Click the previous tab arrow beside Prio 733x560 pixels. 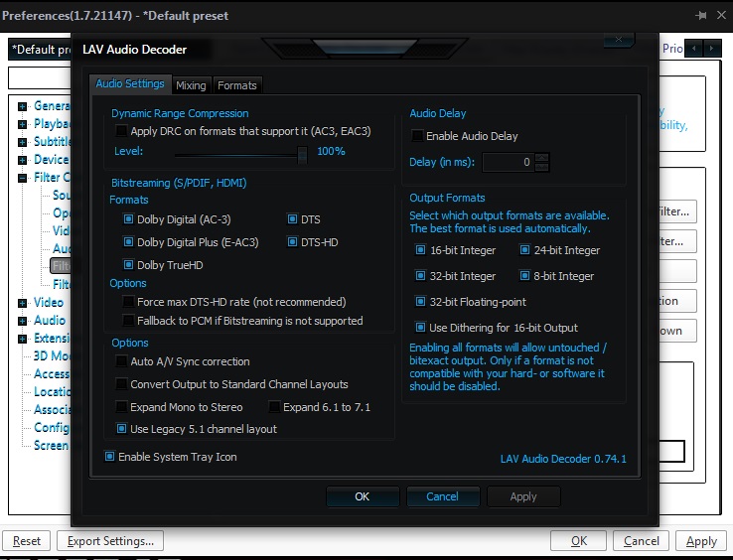(x=693, y=48)
